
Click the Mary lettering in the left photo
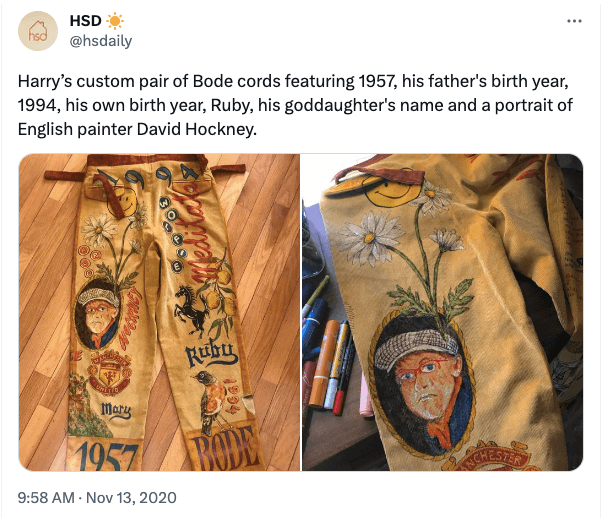(x=115, y=410)
